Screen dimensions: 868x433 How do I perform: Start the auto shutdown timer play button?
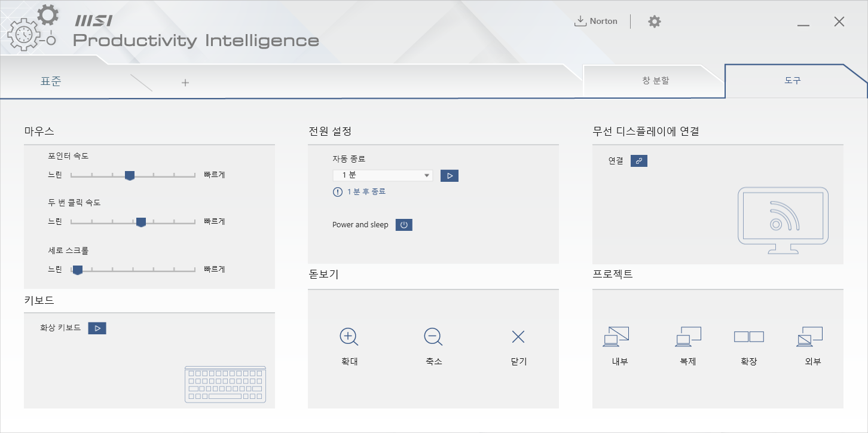pos(450,176)
